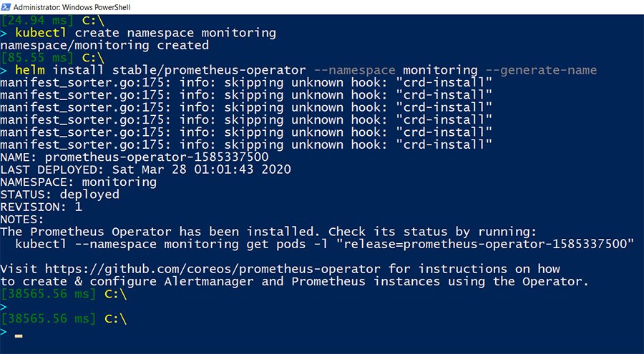Click the NAMESPACE: monitoring output line
The width and height of the screenshot is (644, 354).
click(x=78, y=182)
